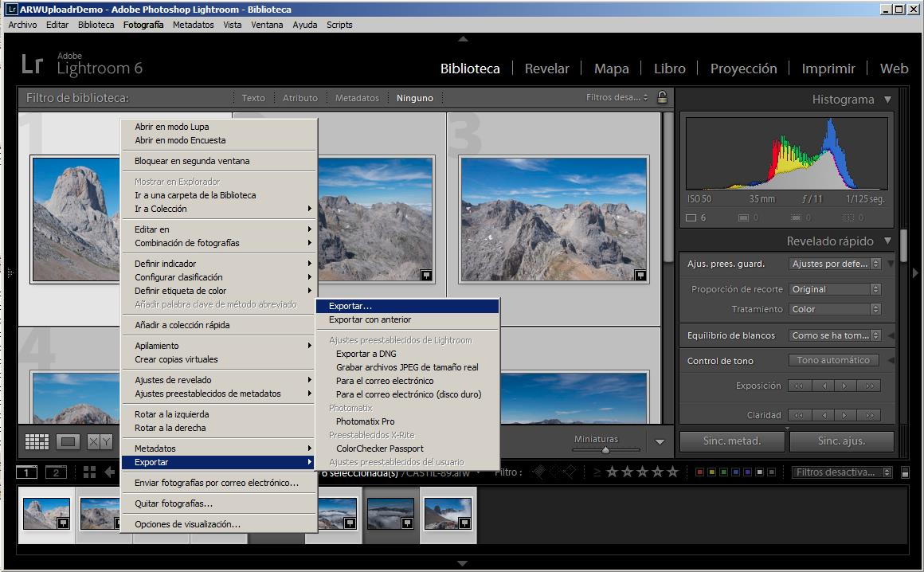924x572 pixels.
Task: Open Filtros desa... dropdown in filter bar
Action: (x=617, y=97)
